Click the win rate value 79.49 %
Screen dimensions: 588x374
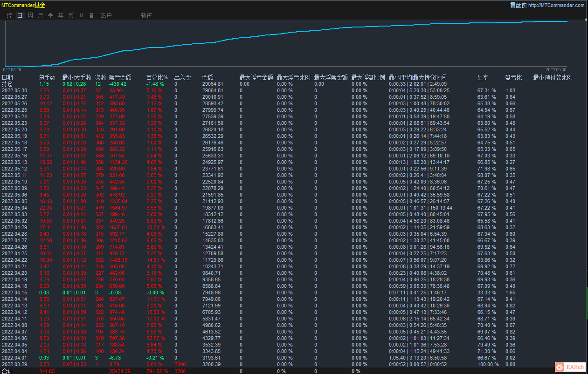pyautogui.click(x=486, y=345)
